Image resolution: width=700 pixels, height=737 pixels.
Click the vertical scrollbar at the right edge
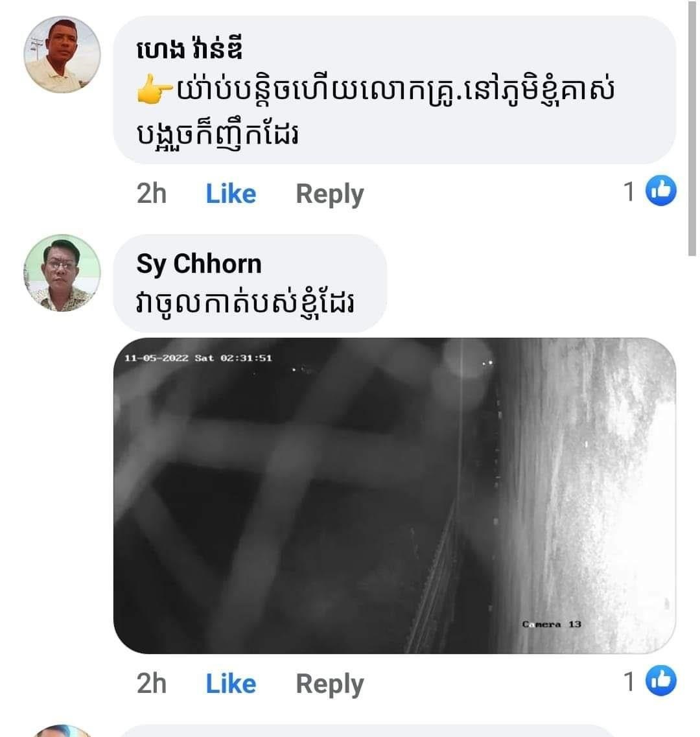point(693,130)
